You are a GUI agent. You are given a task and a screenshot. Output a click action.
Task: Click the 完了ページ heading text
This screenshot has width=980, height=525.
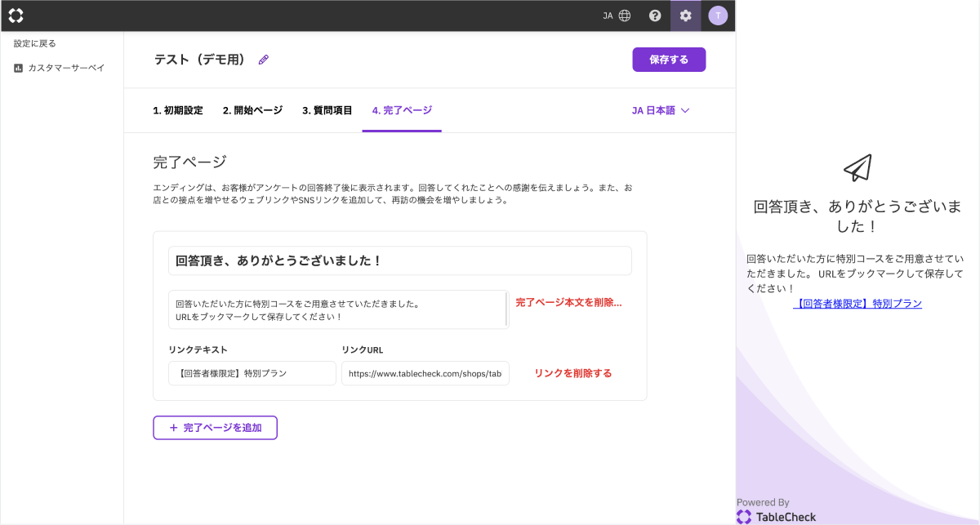(x=189, y=162)
